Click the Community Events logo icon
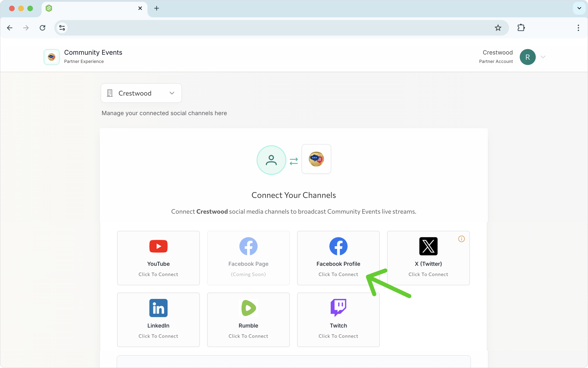Viewport: 588px width, 368px height. point(52,57)
